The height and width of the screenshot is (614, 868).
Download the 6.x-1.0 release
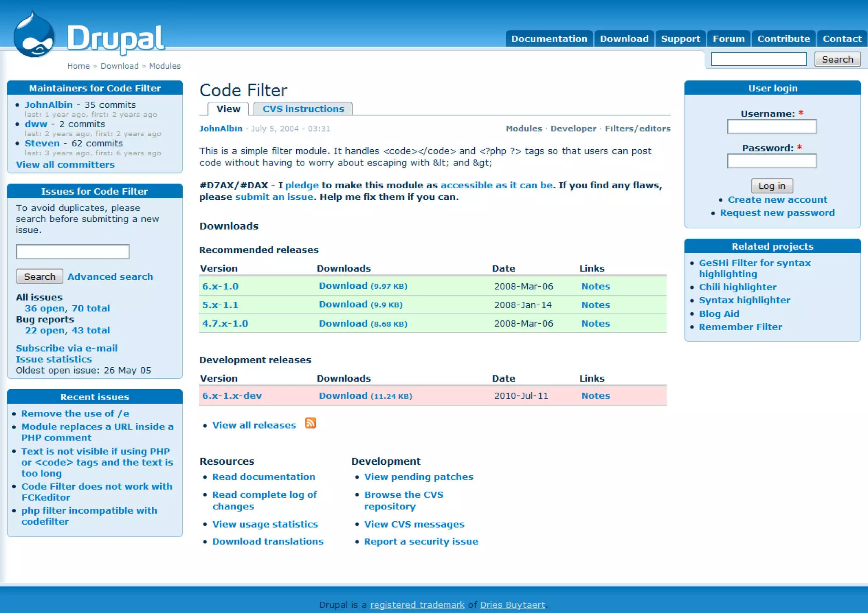pos(343,286)
